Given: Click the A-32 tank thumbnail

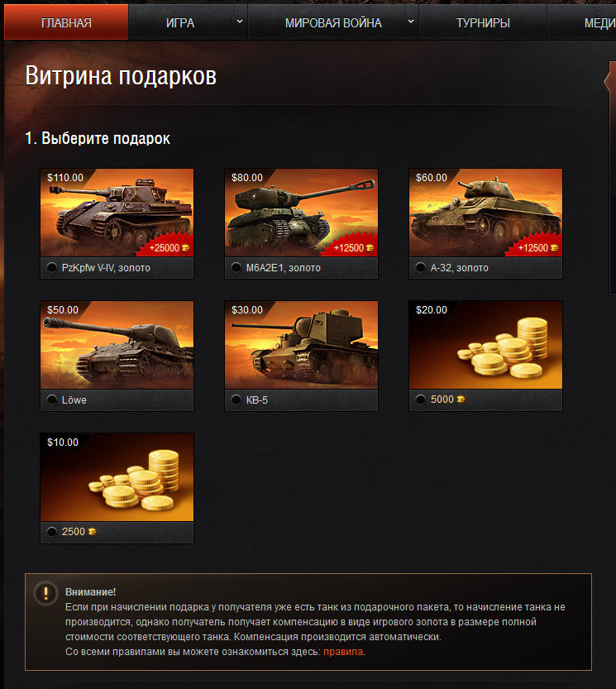Looking at the screenshot, I should [x=485, y=213].
